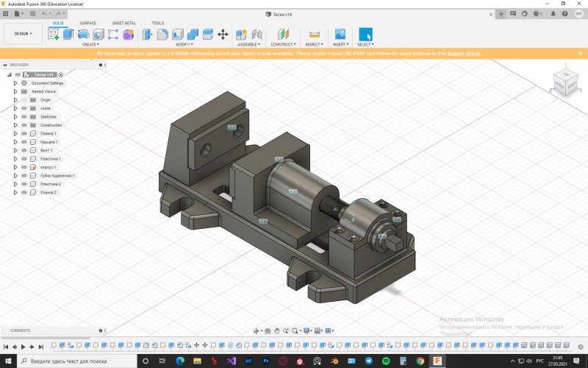Activate the Select arrow tool
This screenshot has height=368, width=588.
point(365,35)
